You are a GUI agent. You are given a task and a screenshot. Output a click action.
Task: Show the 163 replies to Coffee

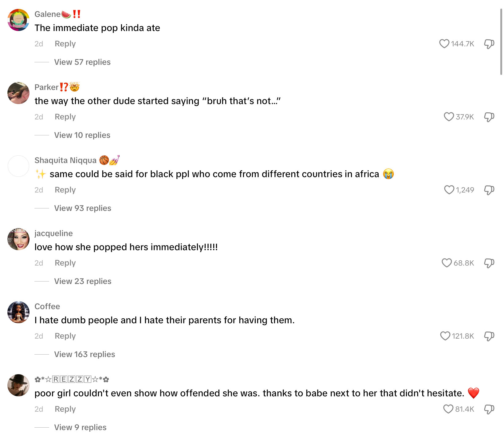click(x=85, y=354)
